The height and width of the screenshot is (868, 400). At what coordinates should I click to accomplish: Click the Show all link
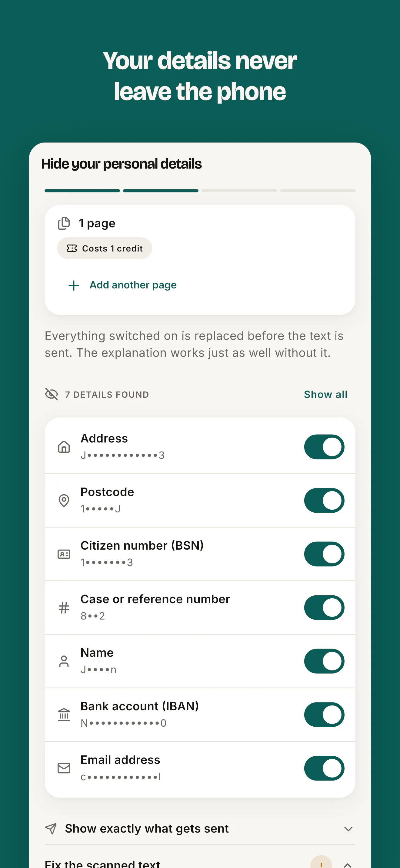[325, 394]
